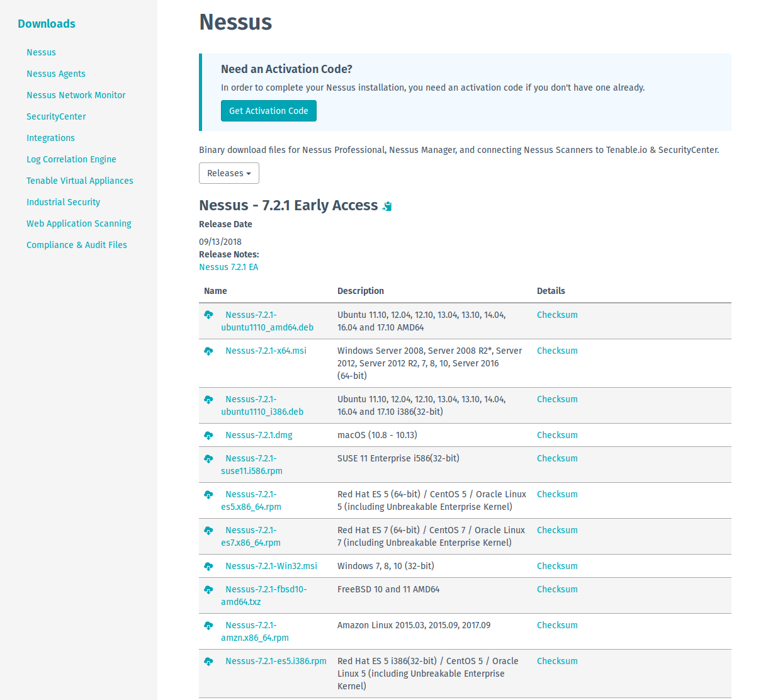Open the Nessus 7.2.1 EA release notes
This screenshot has height=700, width=773.
tap(229, 267)
